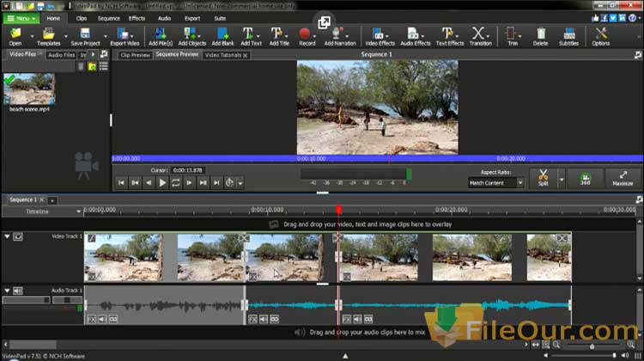The image size is (644, 361).
Task: Switch to the Clip Preview tab
Action: [135, 55]
